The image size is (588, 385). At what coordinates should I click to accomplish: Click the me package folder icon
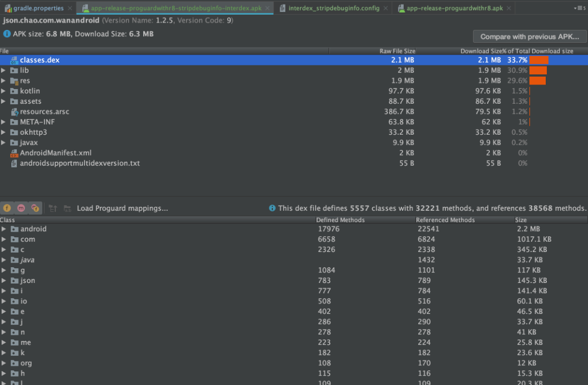(x=15, y=342)
